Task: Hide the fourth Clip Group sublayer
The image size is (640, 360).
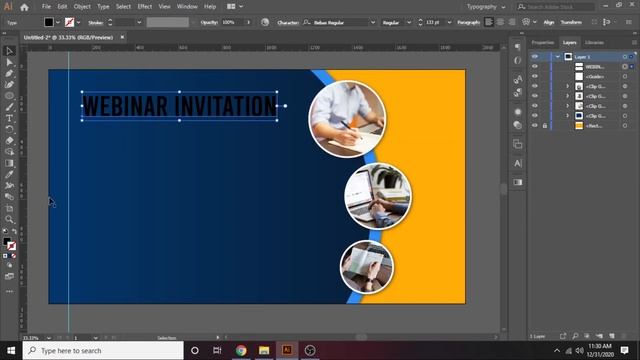Action: (x=535, y=116)
